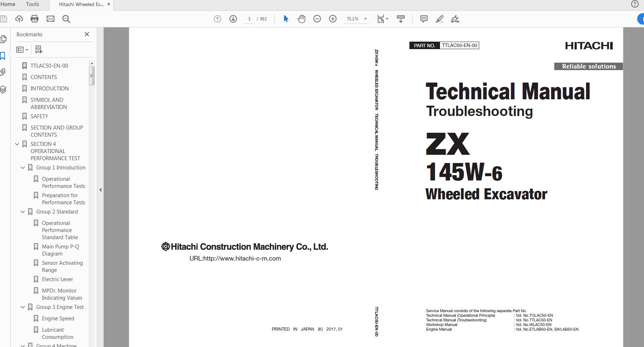
Task: Close the Bookmarks panel
Action: click(87, 34)
